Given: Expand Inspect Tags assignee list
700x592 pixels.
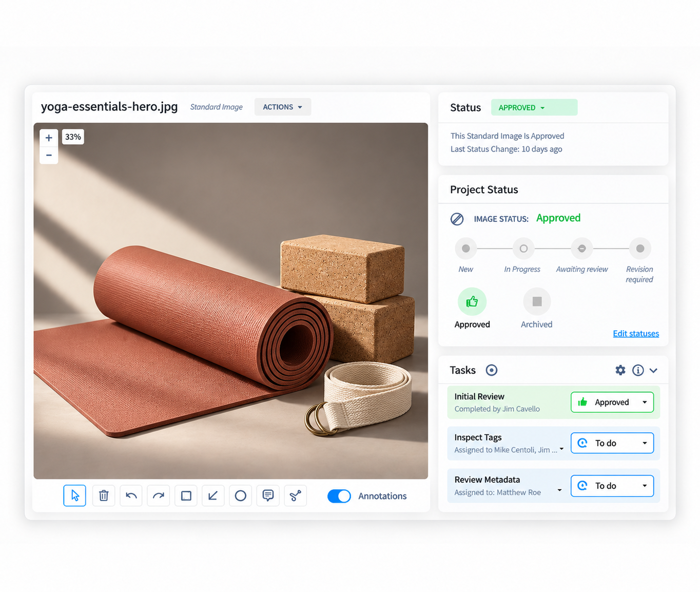Looking at the screenshot, I should point(561,449).
